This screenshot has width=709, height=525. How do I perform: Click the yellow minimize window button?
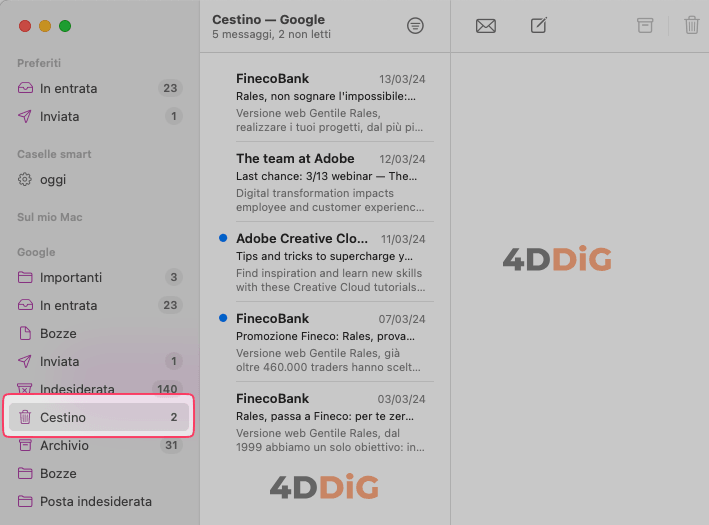[x=45, y=26]
